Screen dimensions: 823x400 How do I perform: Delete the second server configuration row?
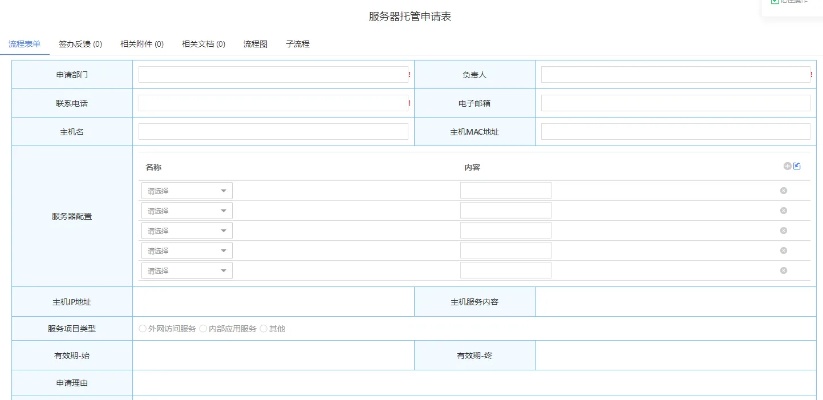click(x=783, y=210)
